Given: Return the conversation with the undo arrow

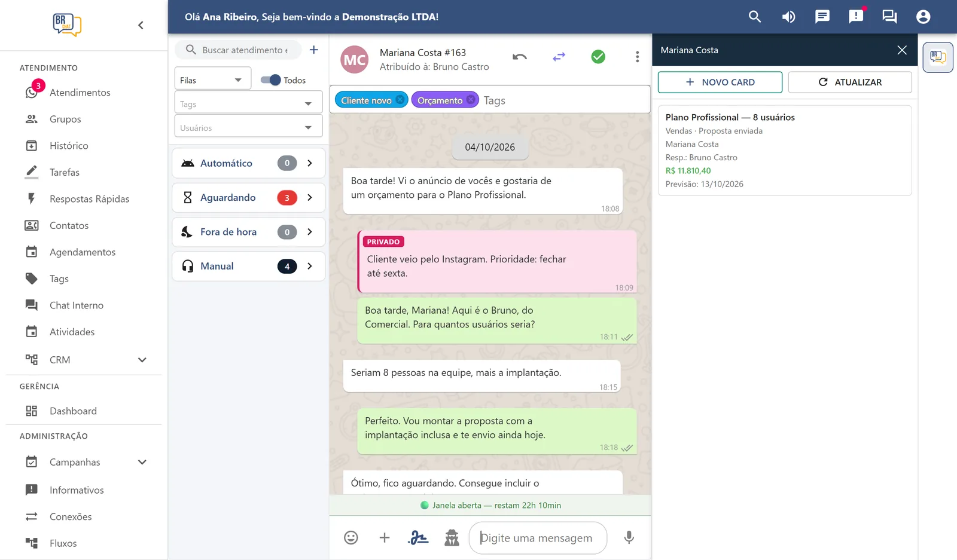Looking at the screenshot, I should point(520,57).
